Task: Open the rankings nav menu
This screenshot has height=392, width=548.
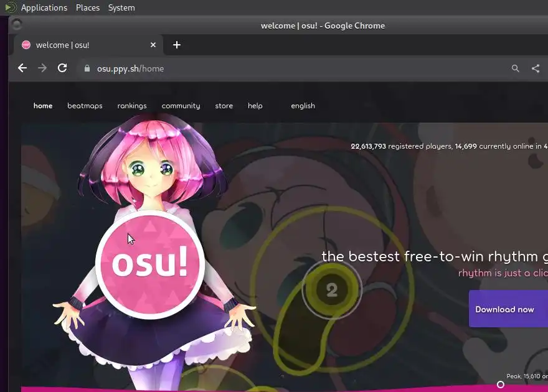Action: pyautogui.click(x=132, y=106)
